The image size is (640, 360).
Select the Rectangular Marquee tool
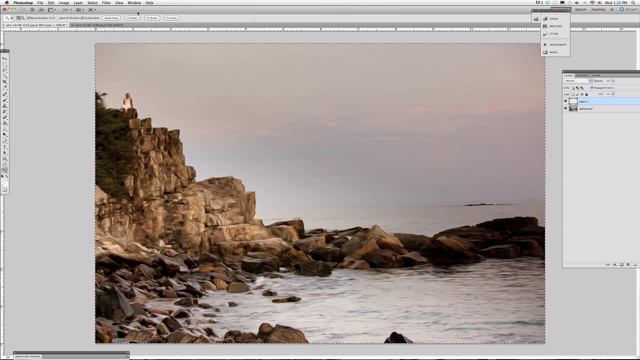point(4,64)
